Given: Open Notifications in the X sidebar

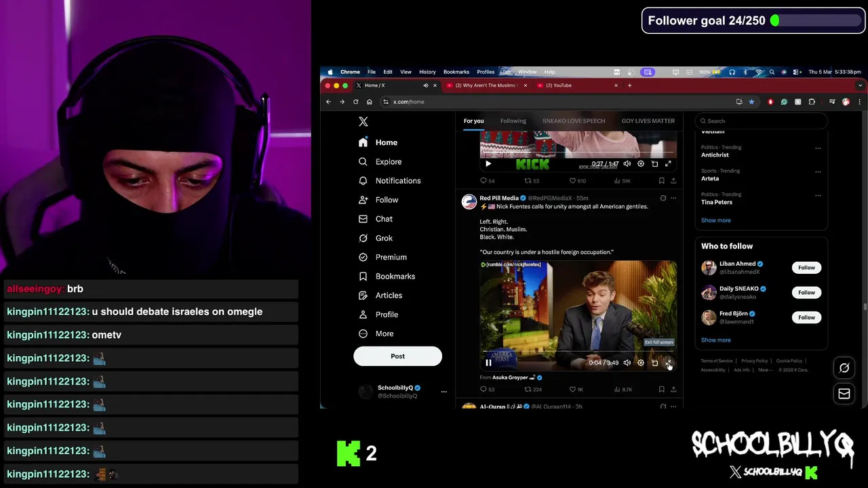Looking at the screenshot, I should click(x=389, y=181).
